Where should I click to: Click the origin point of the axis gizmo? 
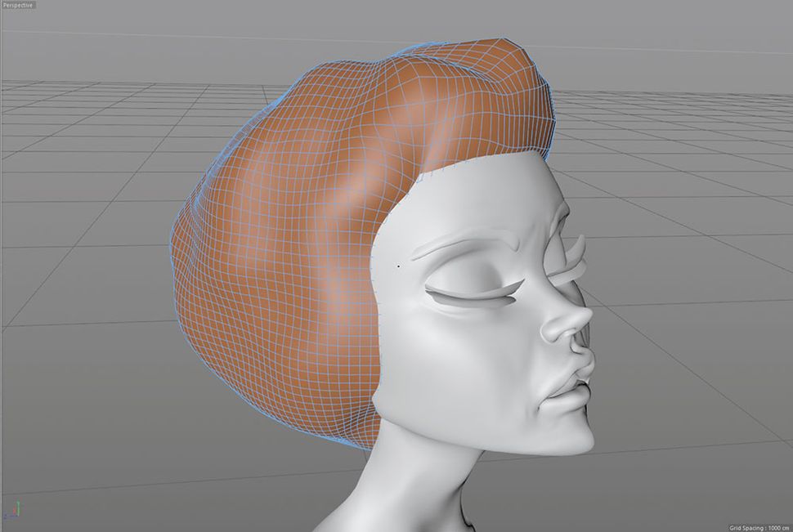[x=17, y=516]
